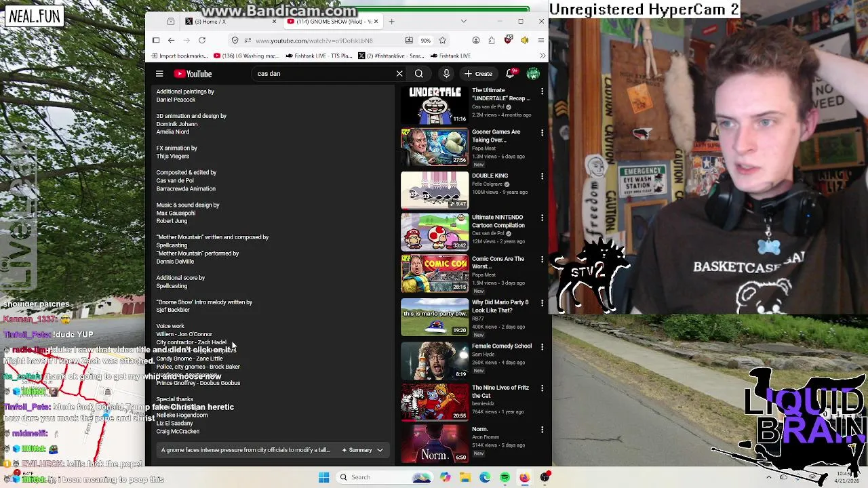Image resolution: width=868 pixels, height=488 pixels.
Task: Open 'Fishtank LIVE - TTS Pla...' bookmark
Action: [x=319, y=56]
